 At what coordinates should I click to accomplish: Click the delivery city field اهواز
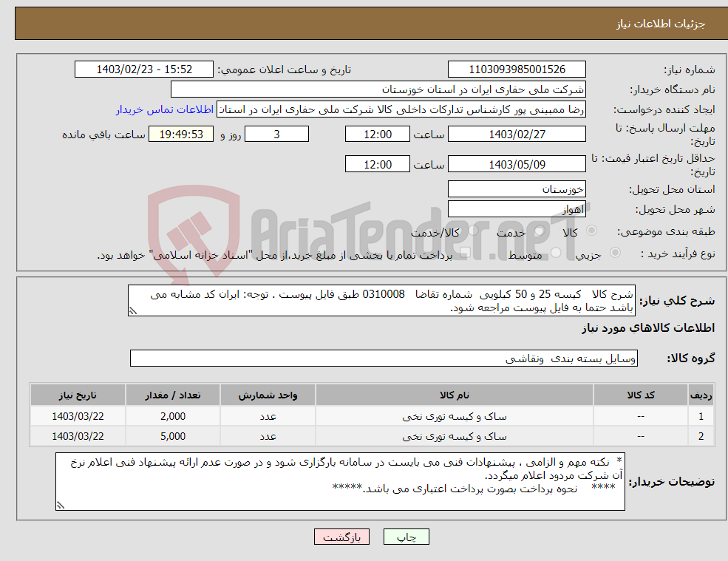pos(517,209)
